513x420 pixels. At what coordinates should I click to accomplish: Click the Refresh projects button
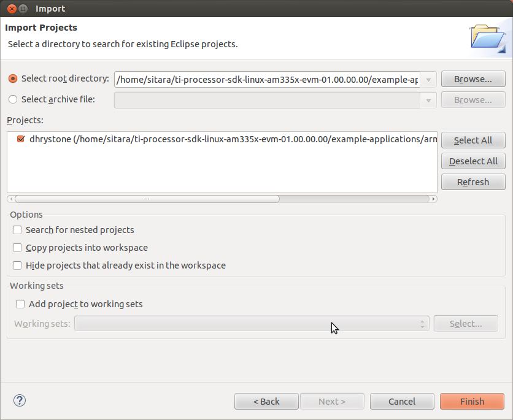tap(472, 182)
